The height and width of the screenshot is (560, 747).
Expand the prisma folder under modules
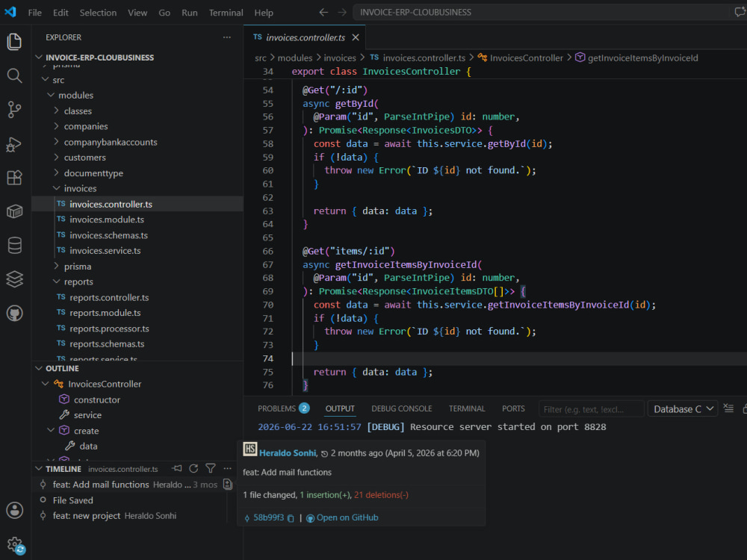pyautogui.click(x=56, y=267)
